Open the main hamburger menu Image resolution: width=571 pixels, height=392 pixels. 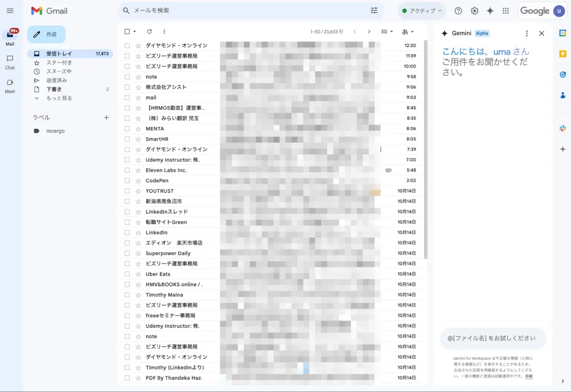pyautogui.click(x=10, y=10)
